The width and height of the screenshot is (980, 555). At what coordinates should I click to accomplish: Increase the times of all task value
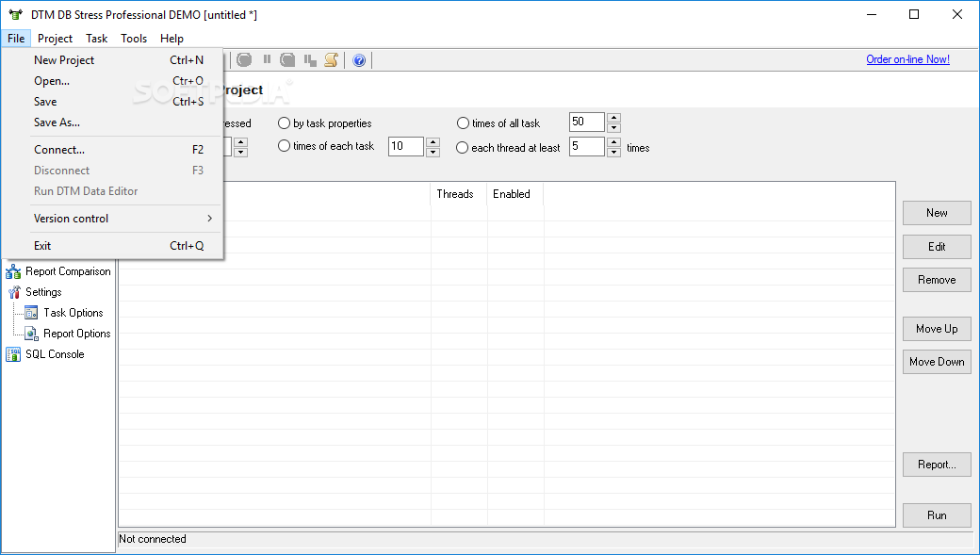pyautogui.click(x=613, y=118)
